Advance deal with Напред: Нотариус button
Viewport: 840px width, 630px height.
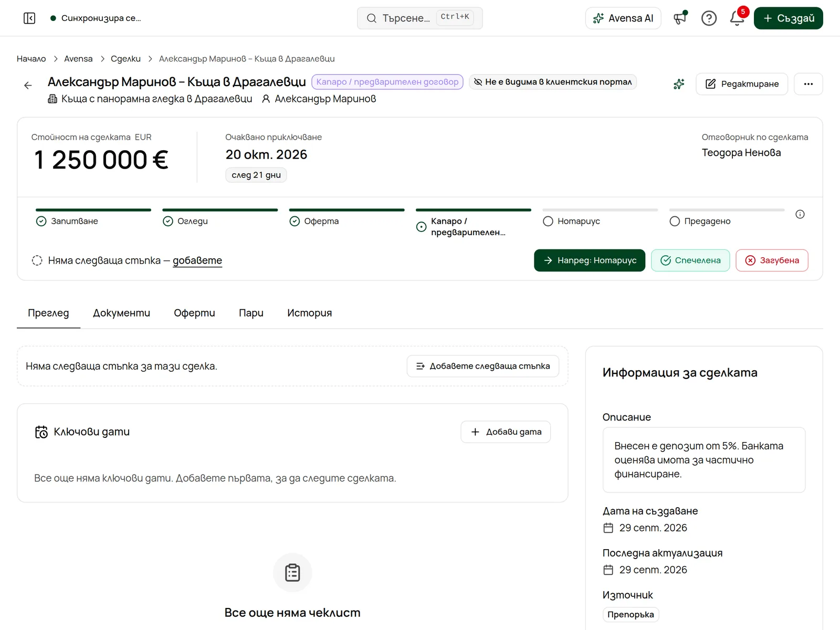click(590, 260)
